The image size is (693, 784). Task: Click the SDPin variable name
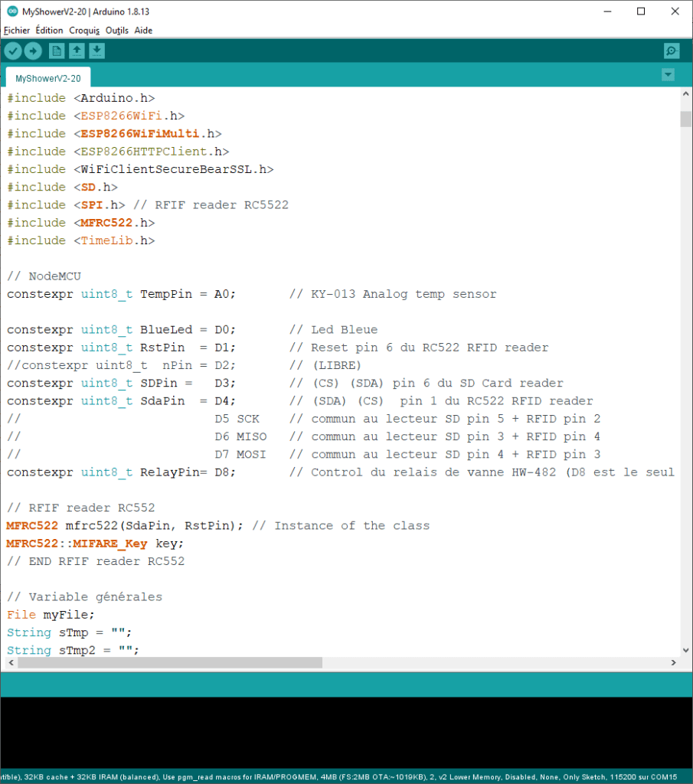coord(159,383)
